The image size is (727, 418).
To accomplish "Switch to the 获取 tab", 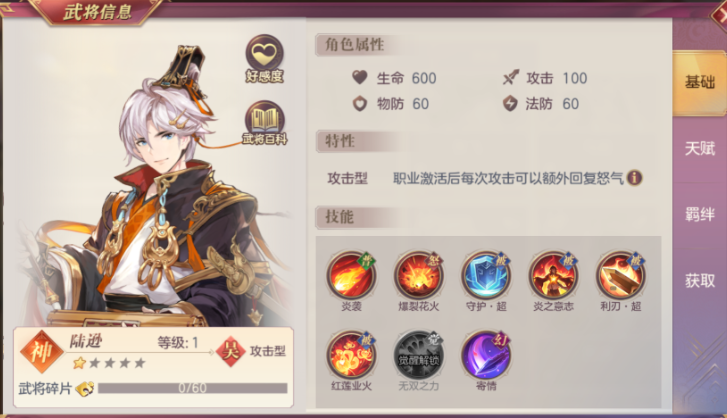I will (699, 280).
